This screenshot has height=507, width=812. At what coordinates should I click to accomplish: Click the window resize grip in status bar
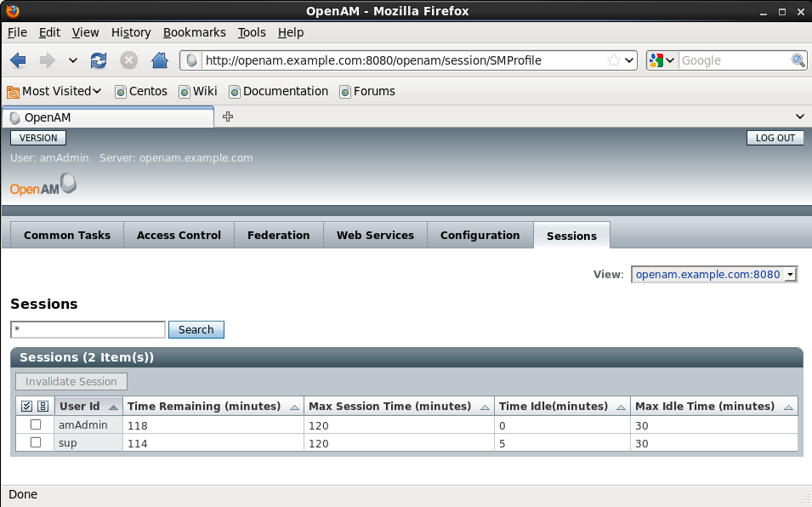click(806, 499)
